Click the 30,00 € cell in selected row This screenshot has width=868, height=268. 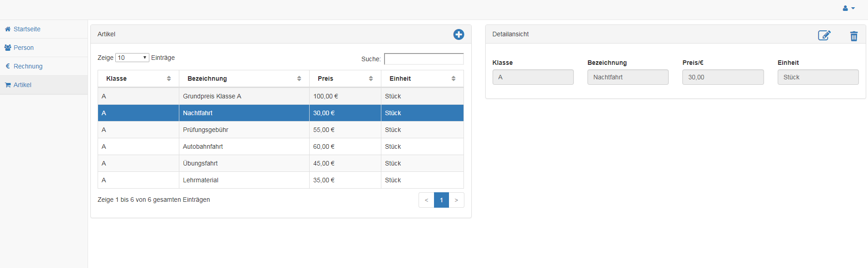tap(345, 113)
